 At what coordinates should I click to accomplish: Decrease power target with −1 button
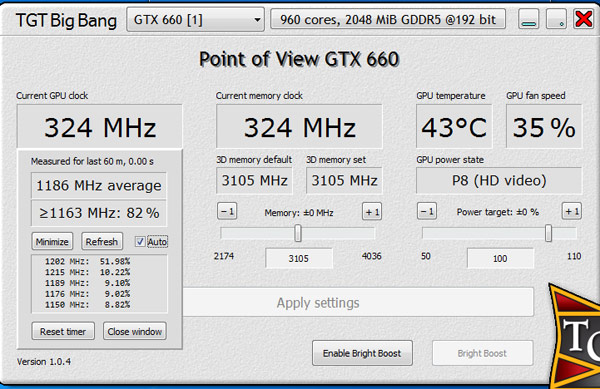(427, 211)
